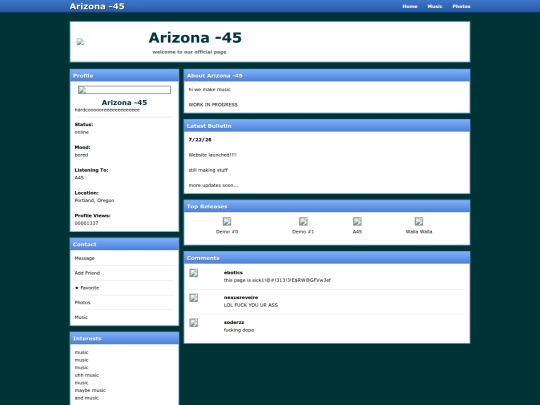Click the large Arizona -45 banner heading
540x405 pixels.
point(195,38)
